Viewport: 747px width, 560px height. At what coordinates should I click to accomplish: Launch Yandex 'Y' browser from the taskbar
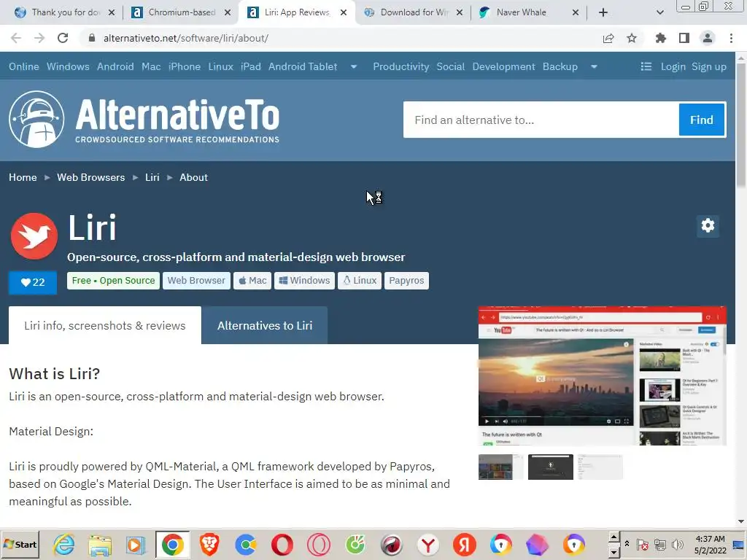coord(427,544)
